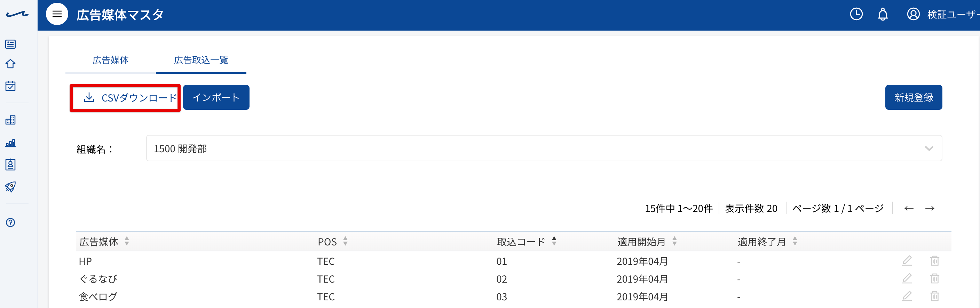Screen dimensions: 980x308
Task: Click the 取込コード value 02
Action: click(501, 279)
